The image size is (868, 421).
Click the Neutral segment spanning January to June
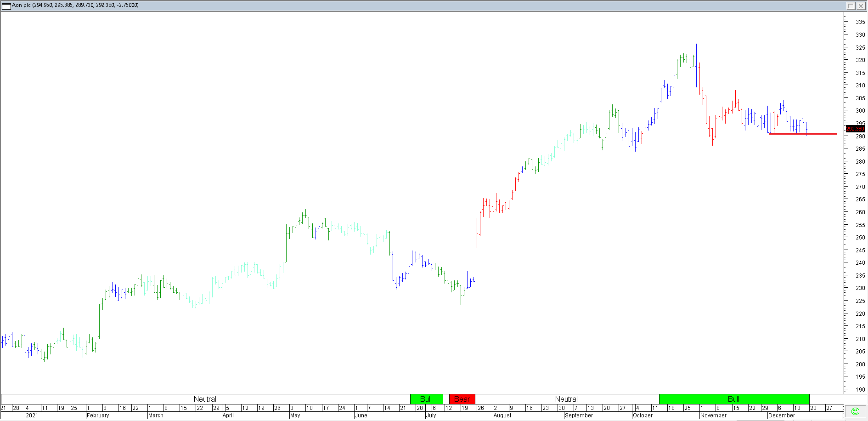click(x=205, y=399)
